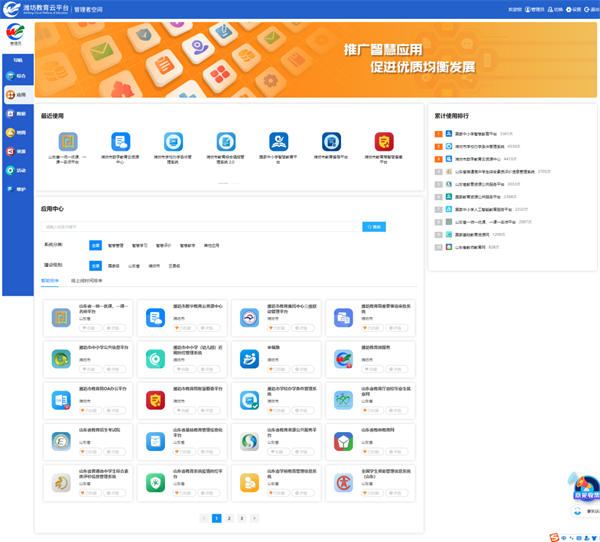
Task: Click golden runner app icon in 应用中心
Action: pos(61,483)
